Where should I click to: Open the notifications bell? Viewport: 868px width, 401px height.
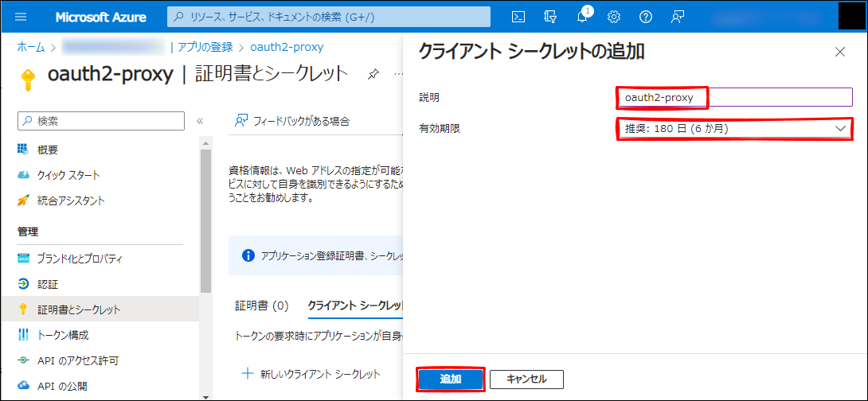(582, 17)
